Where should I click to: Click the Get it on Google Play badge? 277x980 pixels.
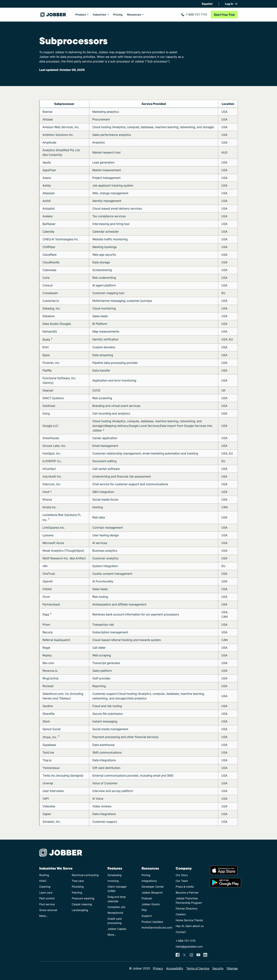click(225, 883)
